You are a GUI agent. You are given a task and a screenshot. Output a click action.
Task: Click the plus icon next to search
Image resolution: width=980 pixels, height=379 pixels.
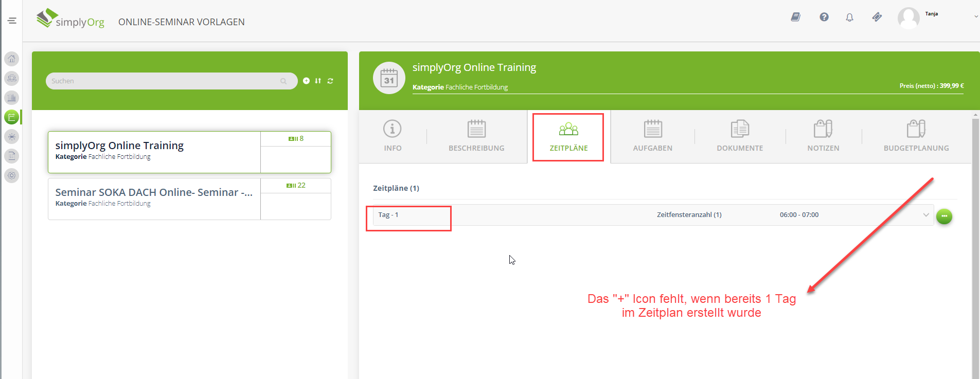(306, 81)
